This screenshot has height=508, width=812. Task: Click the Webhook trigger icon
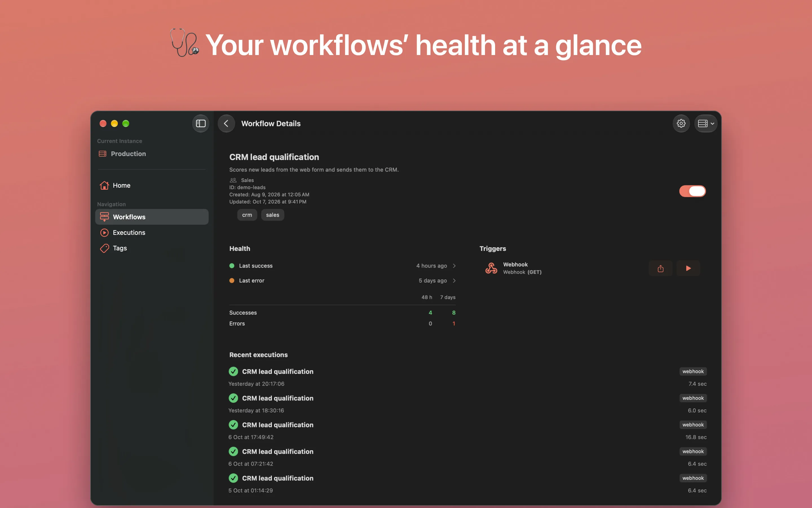click(491, 268)
